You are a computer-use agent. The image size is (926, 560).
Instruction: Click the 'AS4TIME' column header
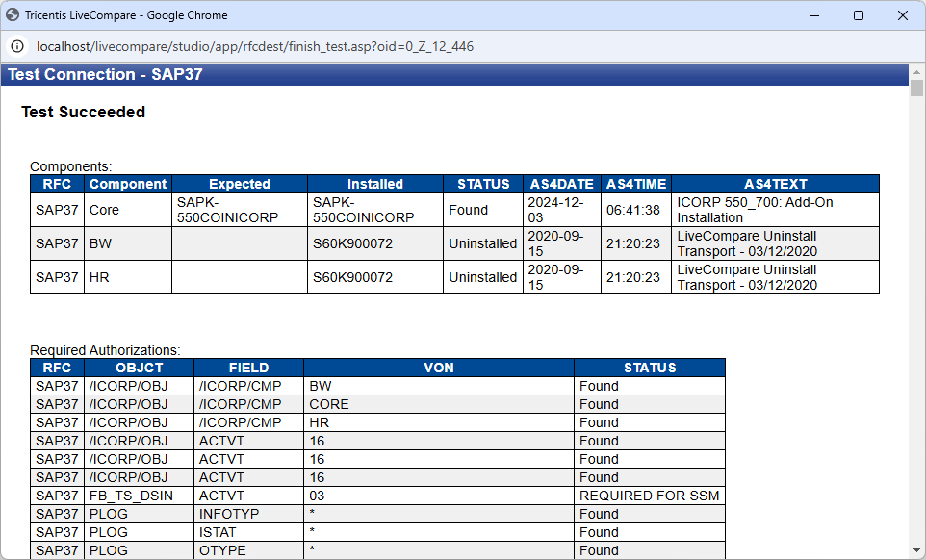(x=636, y=184)
